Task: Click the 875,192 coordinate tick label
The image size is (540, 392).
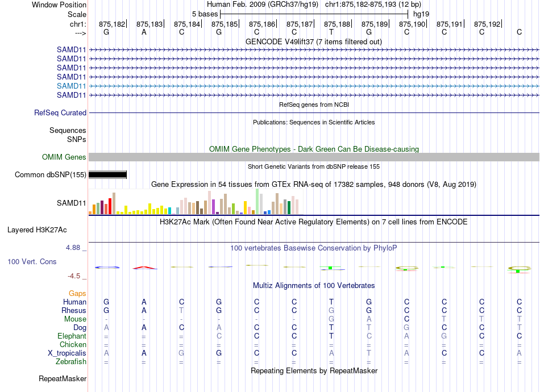Action: [487, 24]
